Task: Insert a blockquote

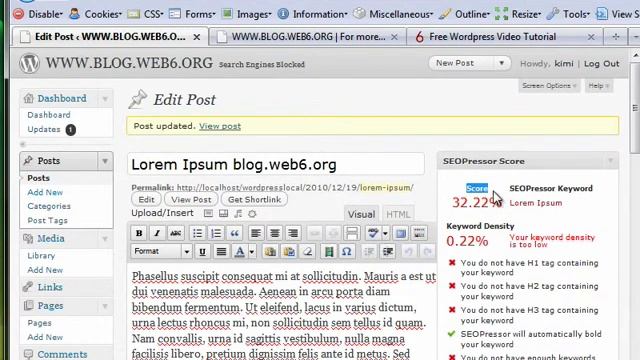Action: 234,233
